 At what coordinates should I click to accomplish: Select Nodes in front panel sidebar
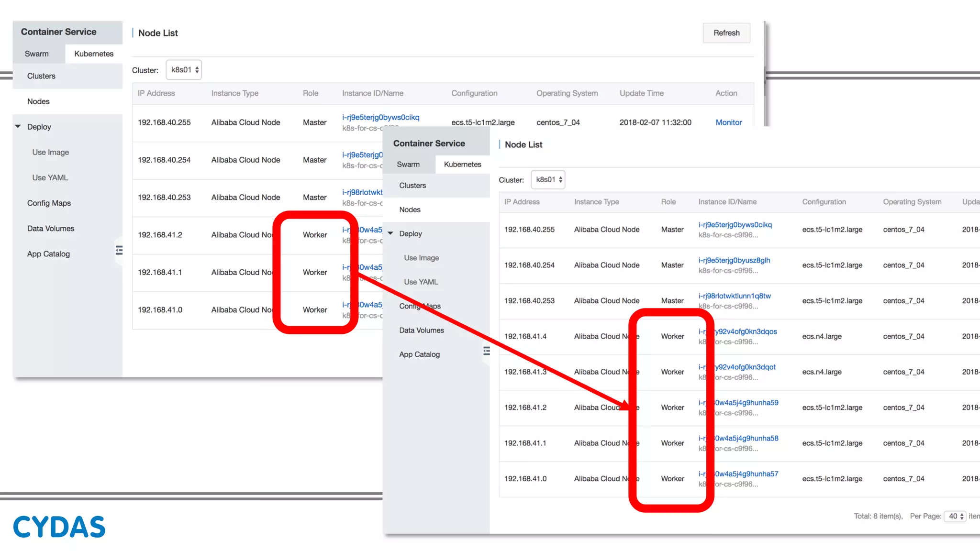(410, 209)
